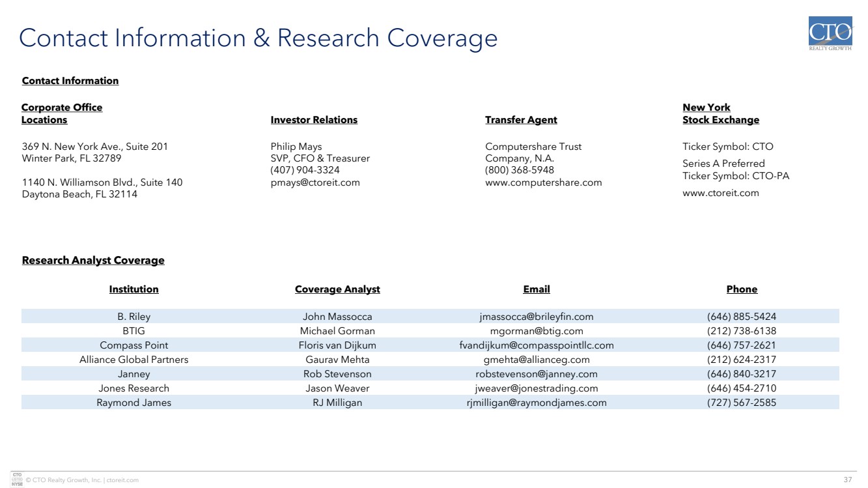Click the NYSE listed badge in footer
The height and width of the screenshot is (488, 868).
point(18,478)
